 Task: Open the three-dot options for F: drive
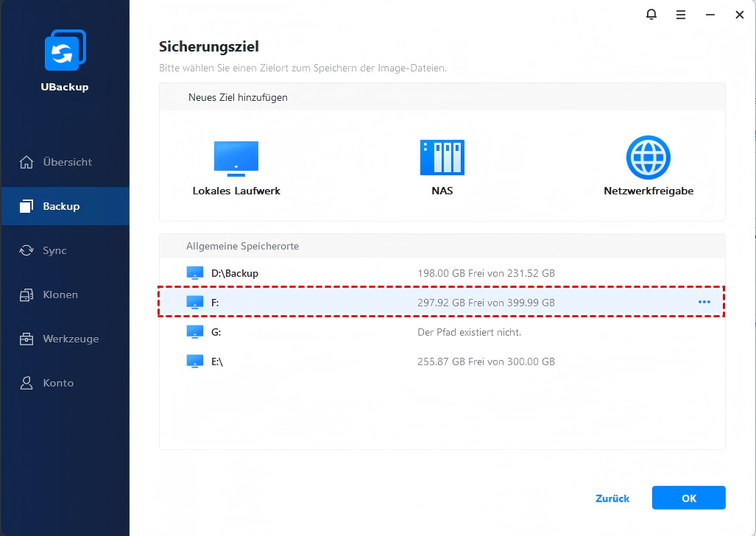pos(704,302)
